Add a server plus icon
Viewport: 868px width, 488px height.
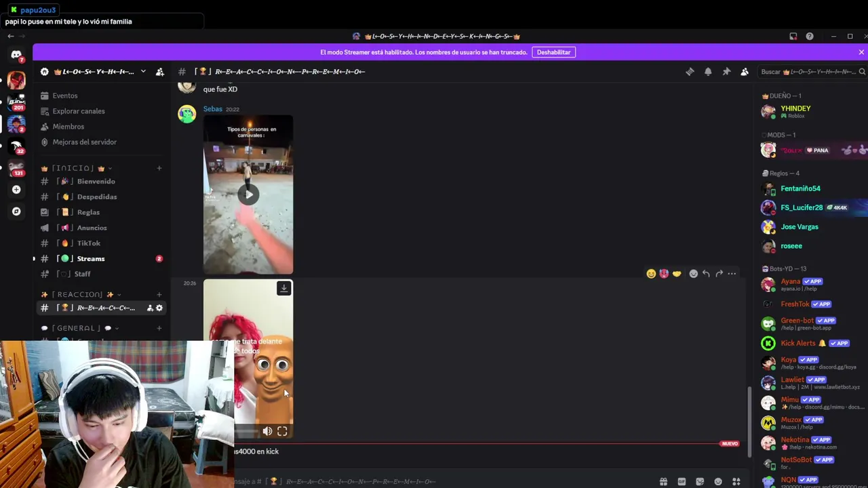16,190
